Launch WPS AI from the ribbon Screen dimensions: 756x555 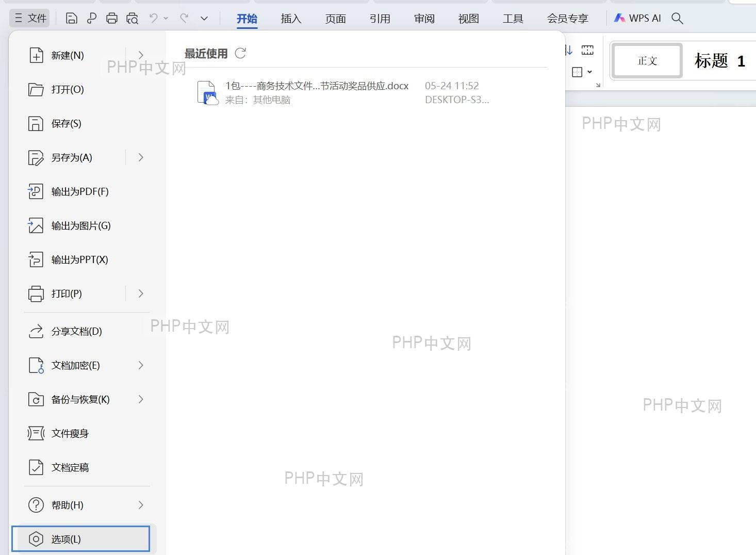(637, 18)
